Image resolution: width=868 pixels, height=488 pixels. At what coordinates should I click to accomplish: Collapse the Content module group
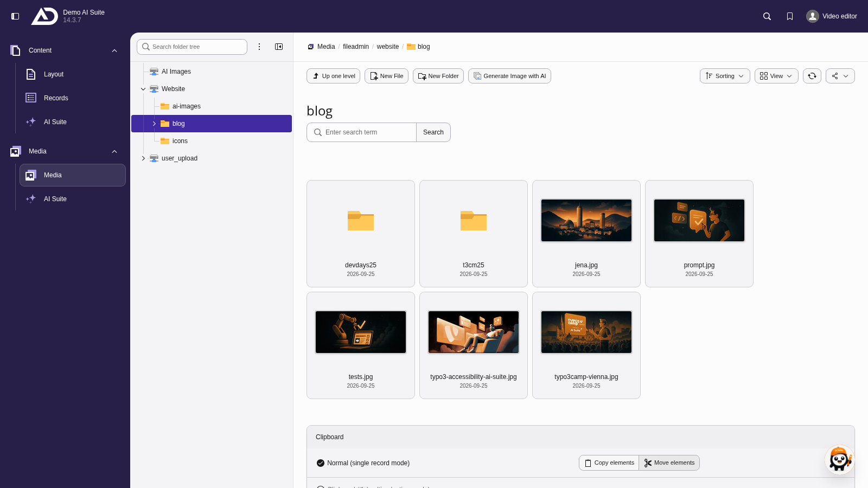click(114, 50)
